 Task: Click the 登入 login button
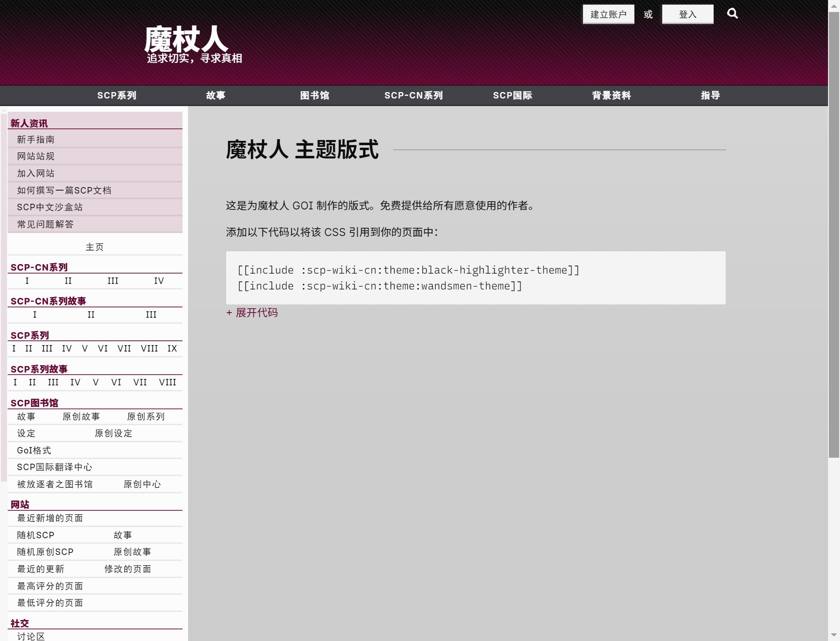[687, 15]
